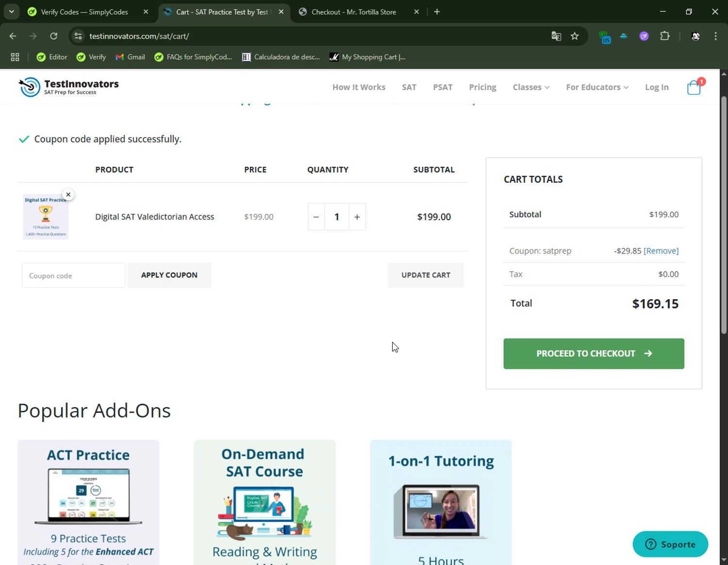
Task: Open the shopping cart icon in header
Action: tap(694, 87)
